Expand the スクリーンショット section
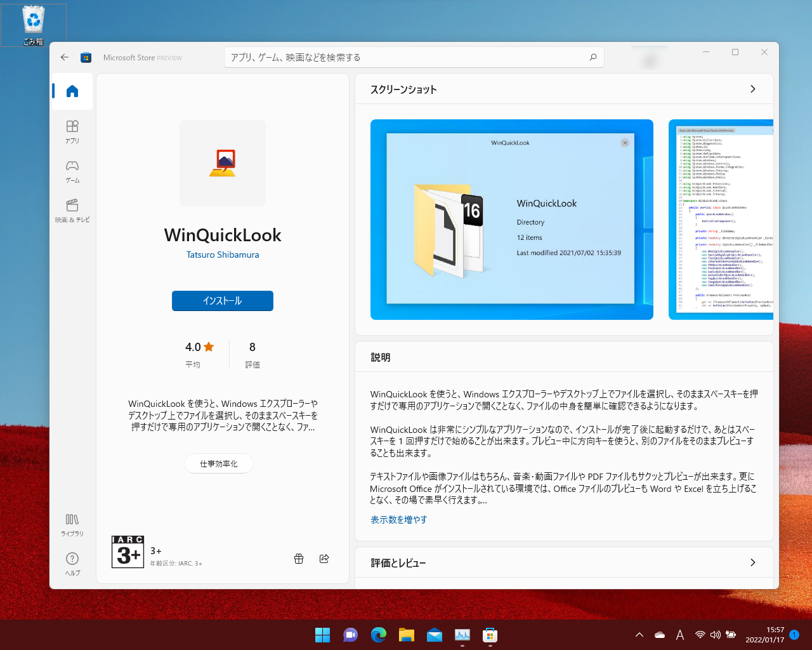 coord(753,89)
